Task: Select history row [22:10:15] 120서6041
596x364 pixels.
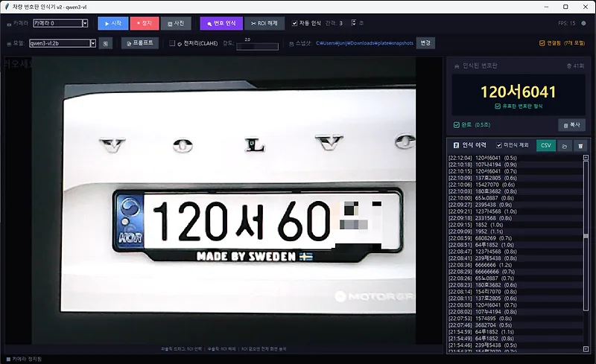Action: [x=515, y=171]
